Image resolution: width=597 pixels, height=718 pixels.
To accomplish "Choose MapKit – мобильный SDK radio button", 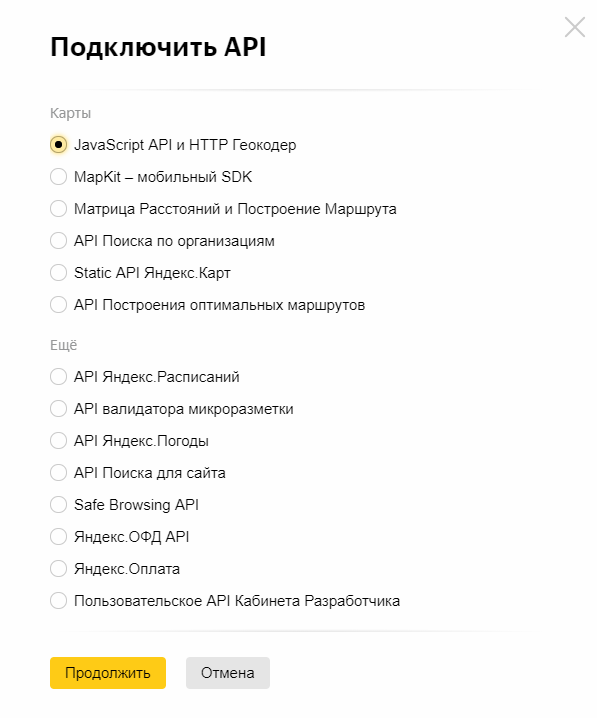I will (x=58, y=177).
